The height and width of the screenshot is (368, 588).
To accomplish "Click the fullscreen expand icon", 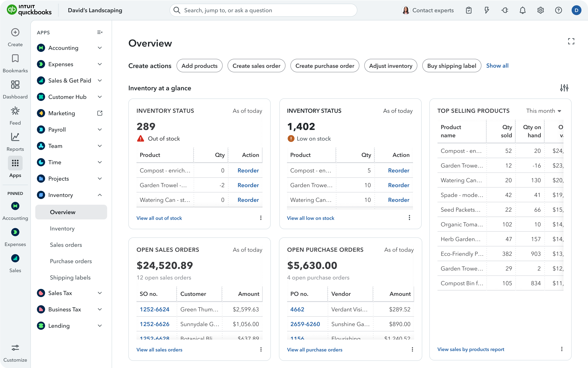I will tap(571, 41).
